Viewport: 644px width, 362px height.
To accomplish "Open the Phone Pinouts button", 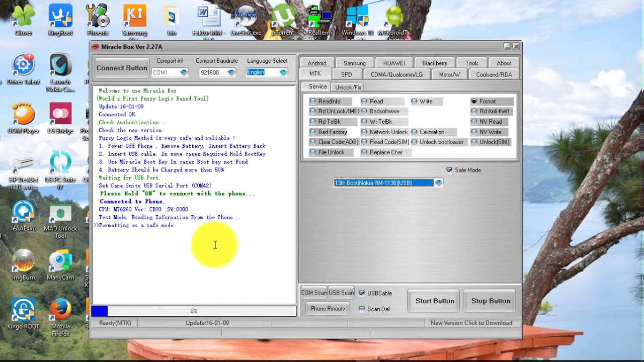I will pyautogui.click(x=328, y=309).
